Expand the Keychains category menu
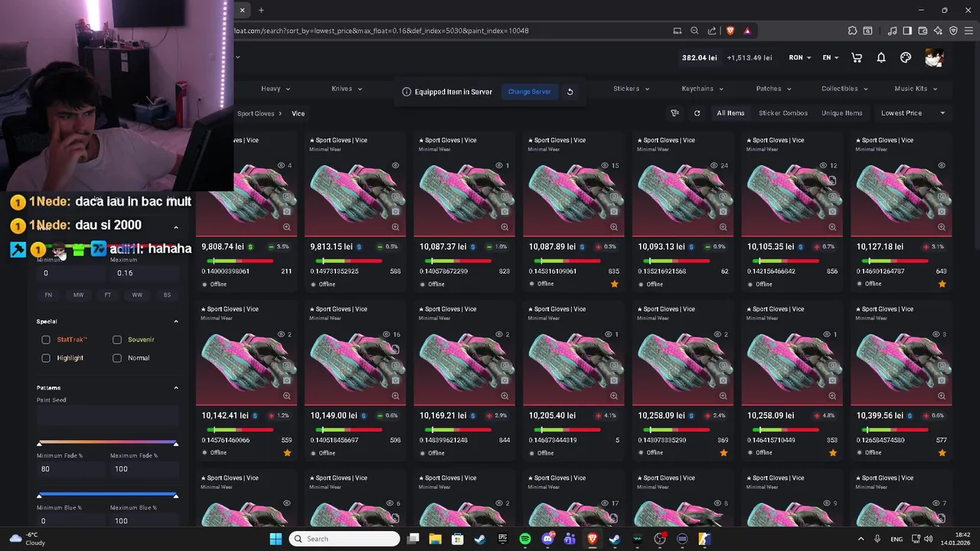Screen dimensions: 980x551 [x=702, y=89]
